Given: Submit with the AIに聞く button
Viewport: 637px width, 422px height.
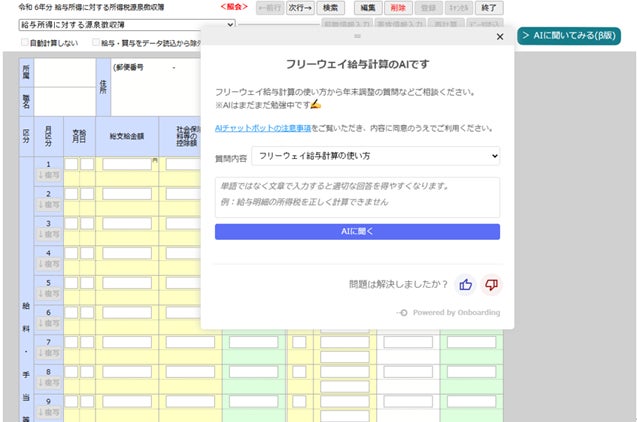Looking at the screenshot, I should [357, 231].
